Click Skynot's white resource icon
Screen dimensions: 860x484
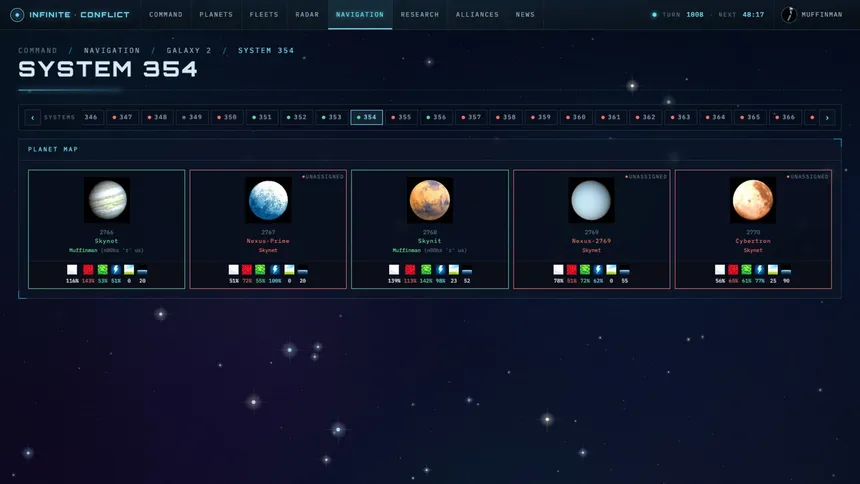coord(72,269)
